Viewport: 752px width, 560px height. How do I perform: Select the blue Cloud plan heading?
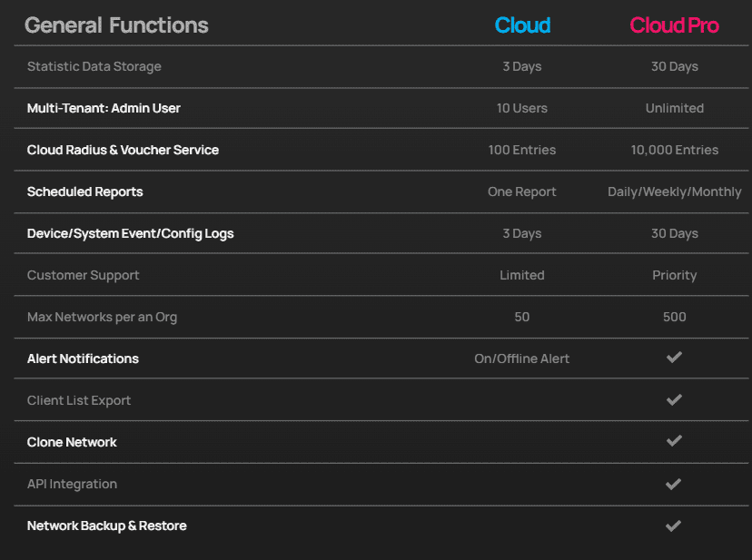pyautogui.click(x=522, y=25)
